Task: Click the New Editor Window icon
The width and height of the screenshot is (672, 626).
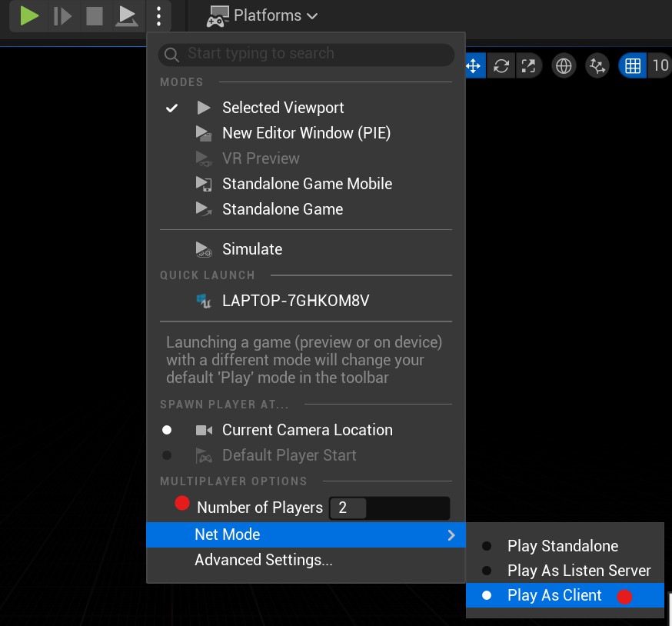Action: click(x=204, y=133)
